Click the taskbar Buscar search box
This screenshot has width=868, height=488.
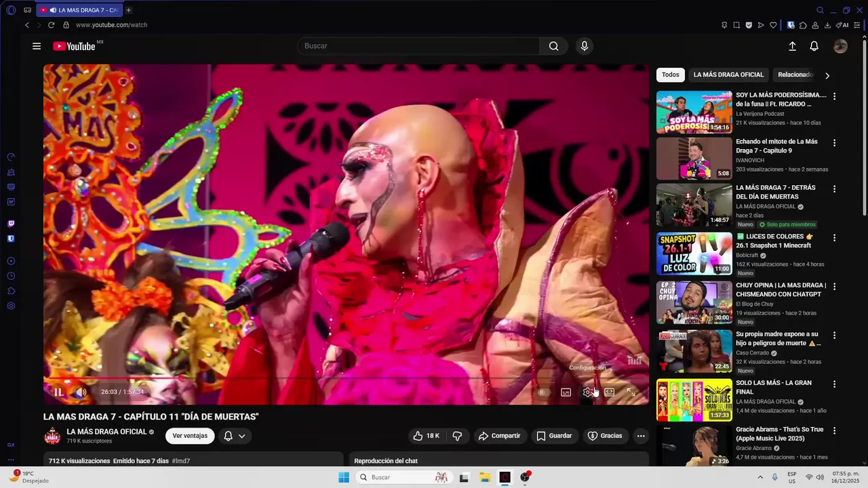pyautogui.click(x=403, y=477)
